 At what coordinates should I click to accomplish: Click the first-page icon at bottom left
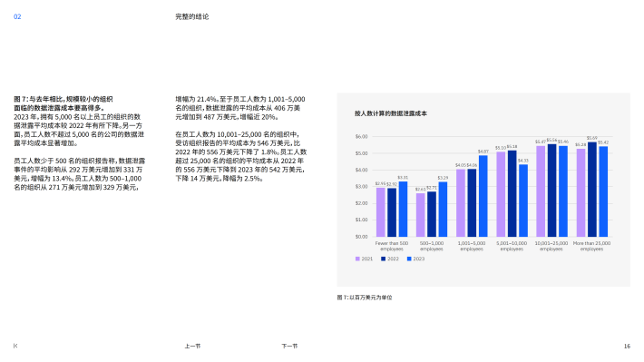tap(15, 346)
